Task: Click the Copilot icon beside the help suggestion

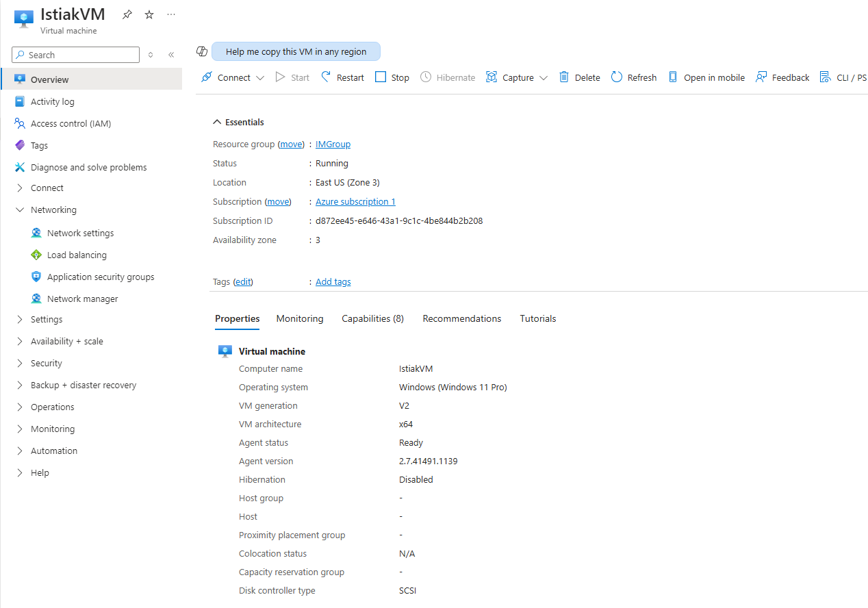Action: click(202, 51)
